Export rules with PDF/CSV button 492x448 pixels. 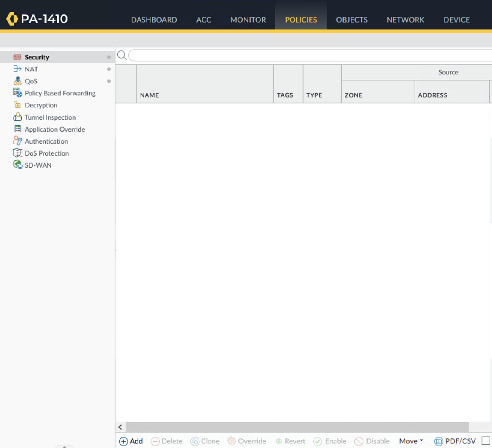point(455,441)
